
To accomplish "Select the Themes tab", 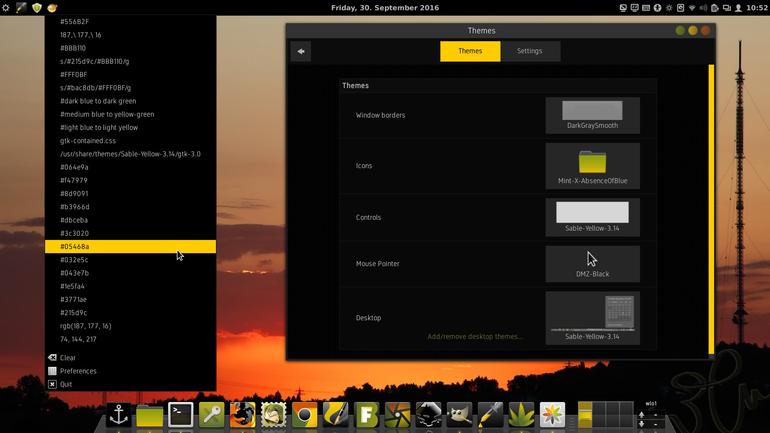I will 470,51.
